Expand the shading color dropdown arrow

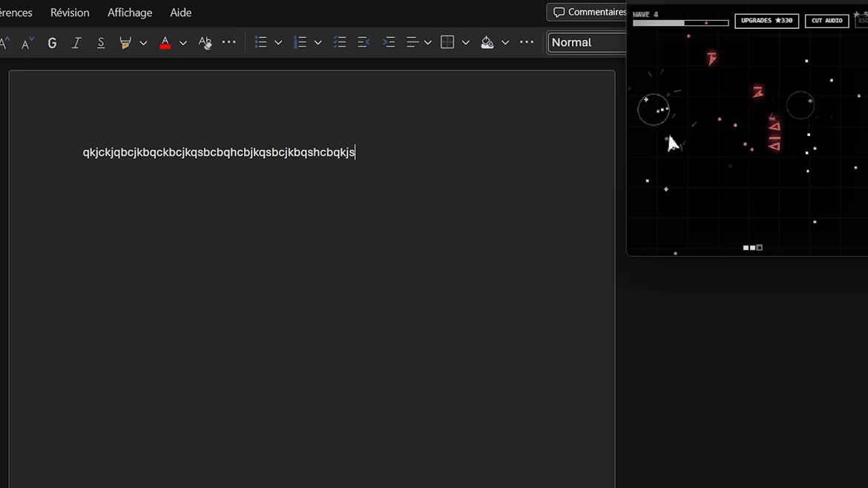pos(505,42)
